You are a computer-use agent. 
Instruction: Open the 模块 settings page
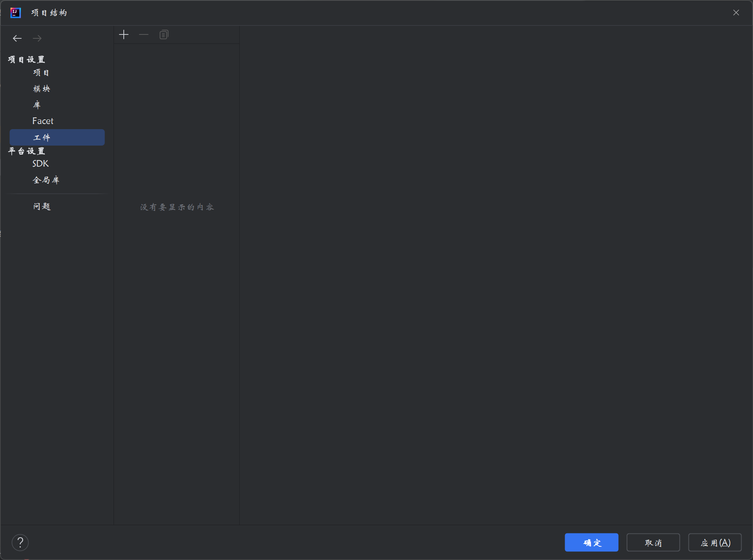pyautogui.click(x=42, y=89)
